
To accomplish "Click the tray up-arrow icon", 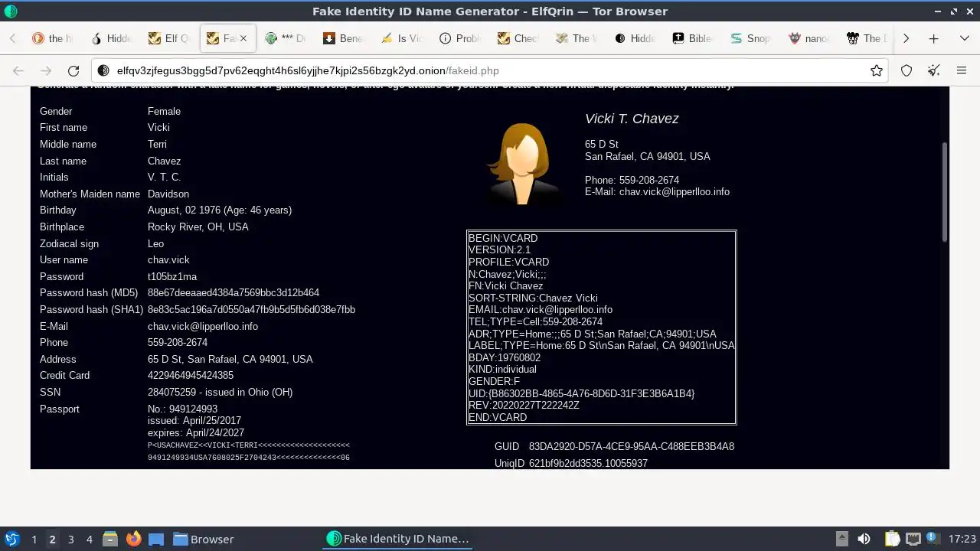I will (841, 539).
